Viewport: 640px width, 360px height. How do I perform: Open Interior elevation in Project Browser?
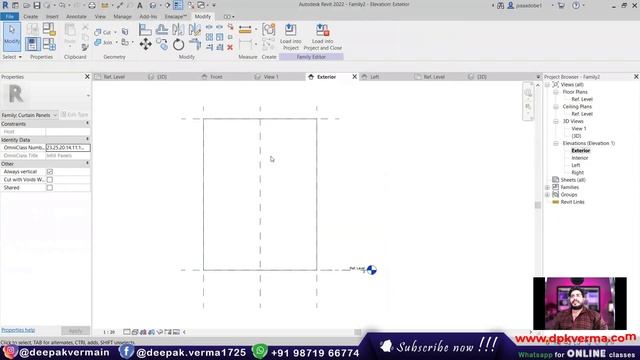click(x=580, y=158)
